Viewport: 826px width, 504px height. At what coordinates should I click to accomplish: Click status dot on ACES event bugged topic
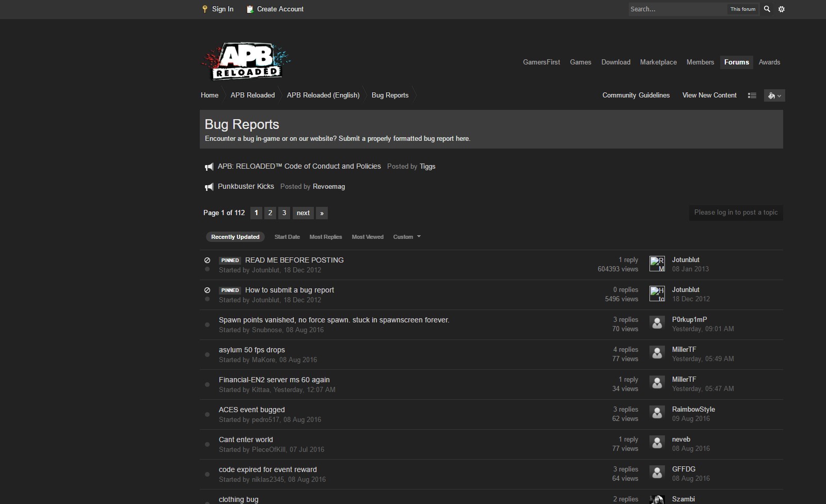[x=208, y=414]
